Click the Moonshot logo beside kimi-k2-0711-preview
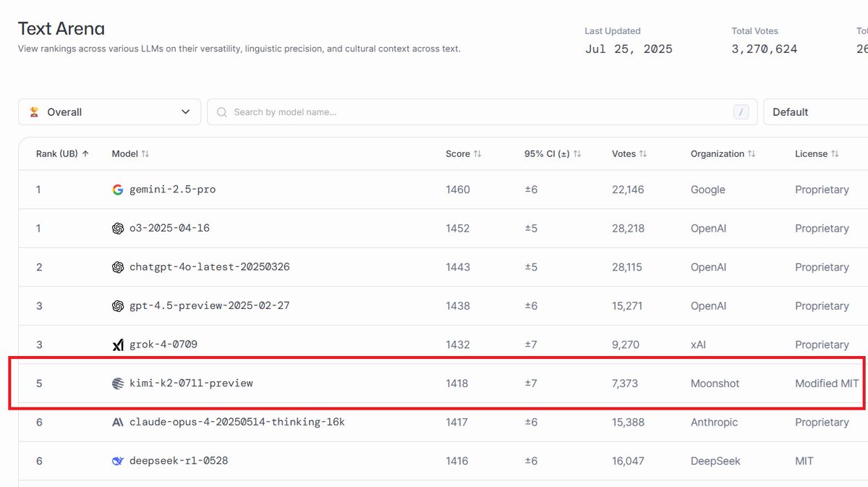Image resolution: width=868 pixels, height=487 pixels. (x=118, y=384)
